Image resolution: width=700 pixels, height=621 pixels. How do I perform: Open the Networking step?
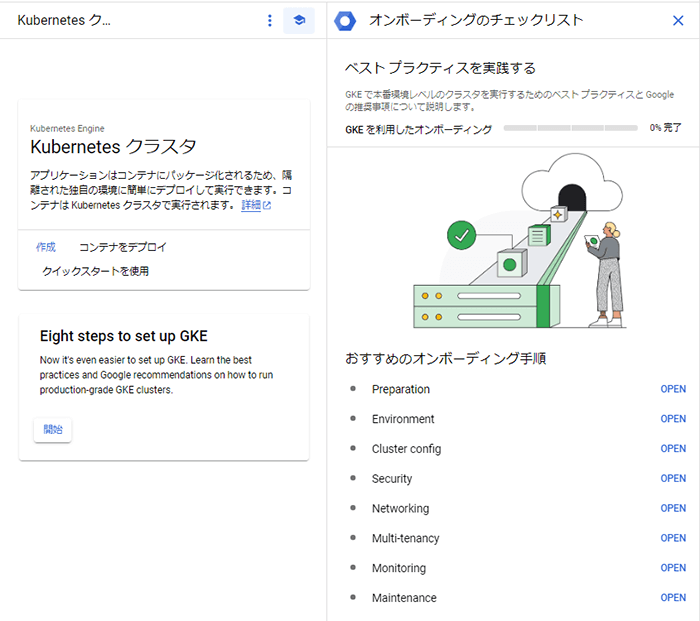pyautogui.click(x=673, y=509)
